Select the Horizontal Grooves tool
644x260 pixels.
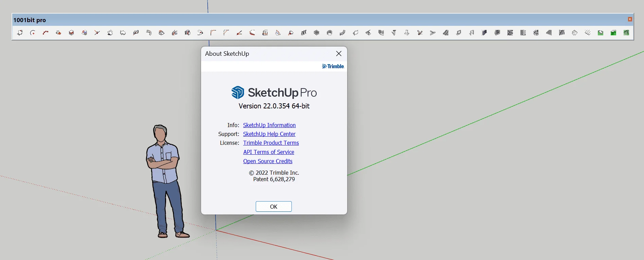(x=381, y=33)
